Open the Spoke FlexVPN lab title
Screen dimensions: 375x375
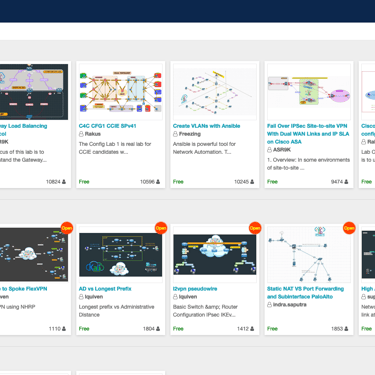[24, 289]
